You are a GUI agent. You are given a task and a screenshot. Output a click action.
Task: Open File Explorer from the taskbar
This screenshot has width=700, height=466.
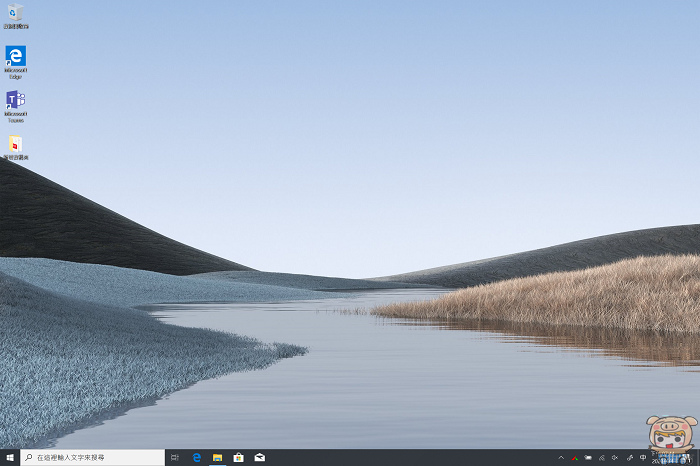(x=217, y=457)
